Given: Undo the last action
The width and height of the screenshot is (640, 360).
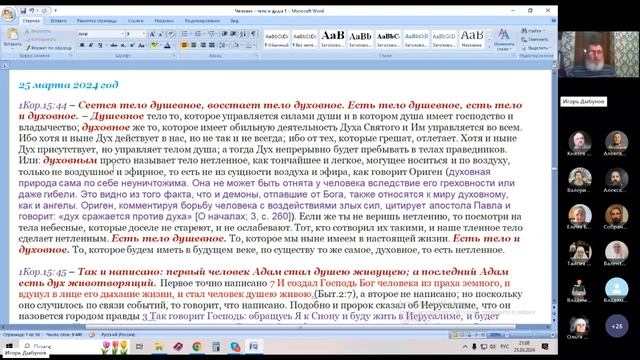Looking at the screenshot, I should click(32, 11).
